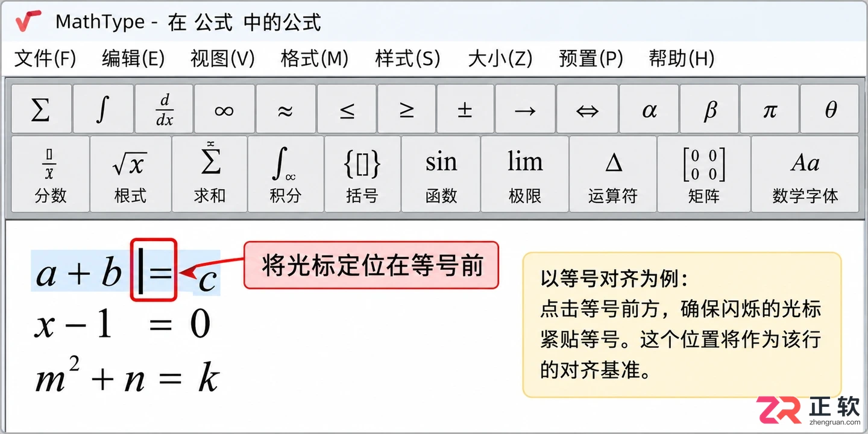The width and height of the screenshot is (868, 434).
Task: Insert the less-than-or-equal symbol
Action: [347, 109]
